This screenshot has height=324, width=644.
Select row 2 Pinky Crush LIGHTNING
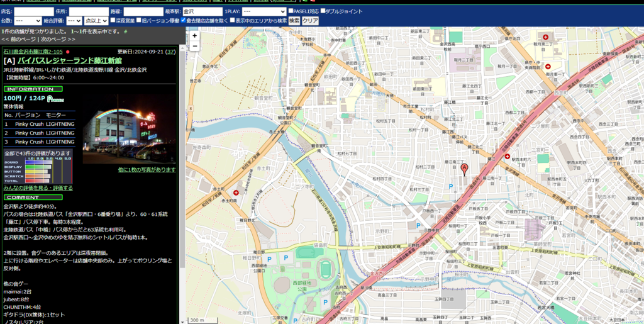point(40,133)
